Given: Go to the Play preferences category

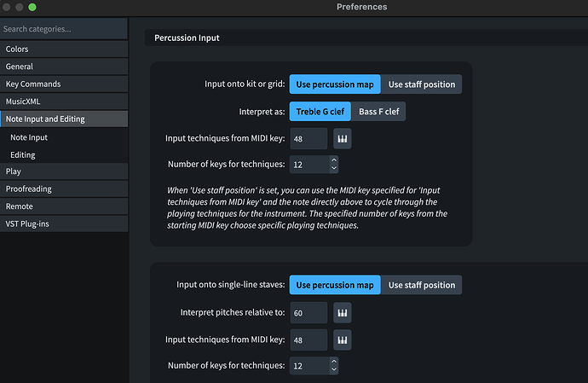Looking at the screenshot, I should pyautogui.click(x=14, y=171).
